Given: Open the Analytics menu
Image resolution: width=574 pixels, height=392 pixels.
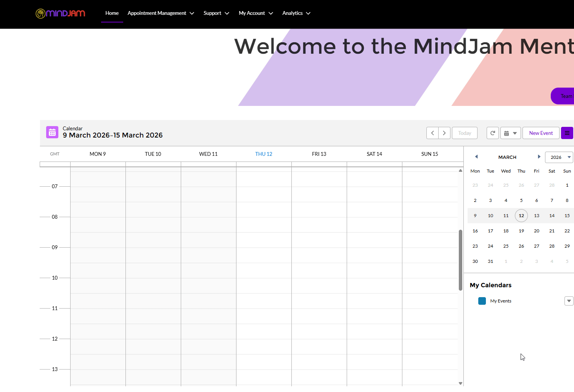Looking at the screenshot, I should tap(296, 13).
